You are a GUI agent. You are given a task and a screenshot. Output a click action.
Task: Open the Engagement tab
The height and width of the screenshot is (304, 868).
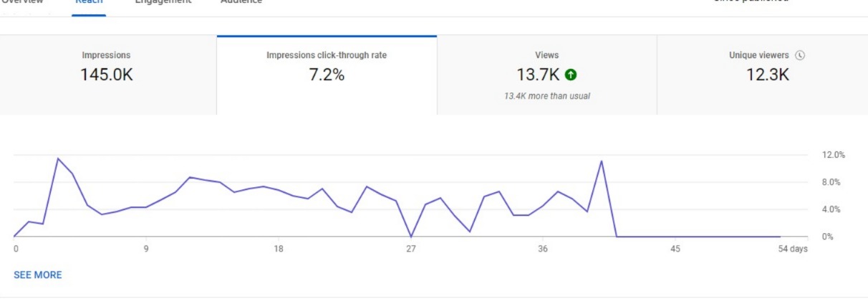pyautogui.click(x=164, y=2)
